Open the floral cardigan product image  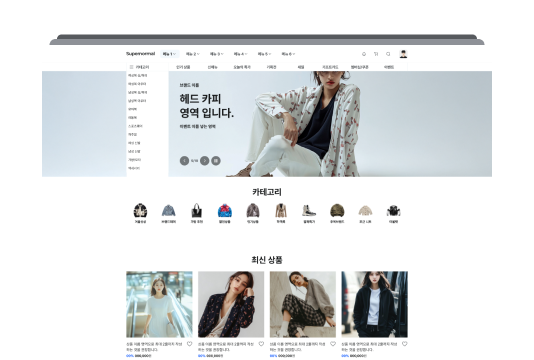pos(231,304)
